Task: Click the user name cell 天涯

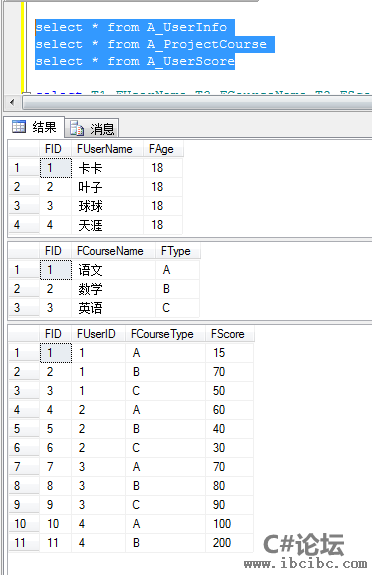Action: tap(107, 225)
